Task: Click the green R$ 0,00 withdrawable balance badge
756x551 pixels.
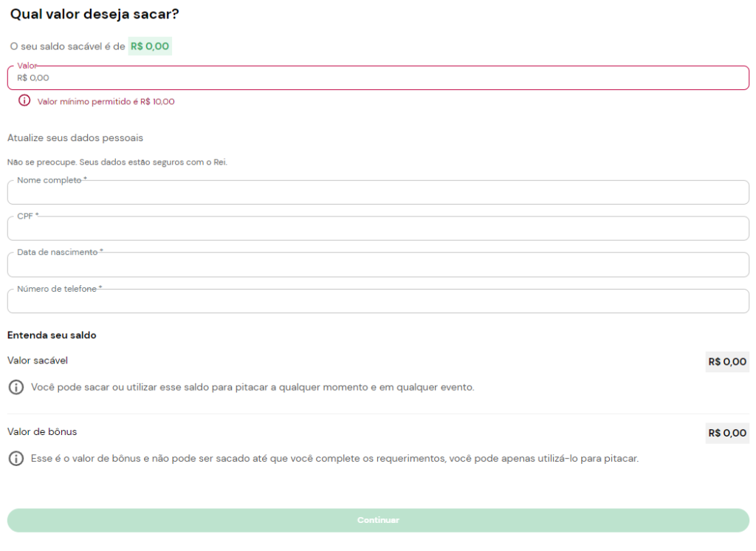Action: click(150, 47)
